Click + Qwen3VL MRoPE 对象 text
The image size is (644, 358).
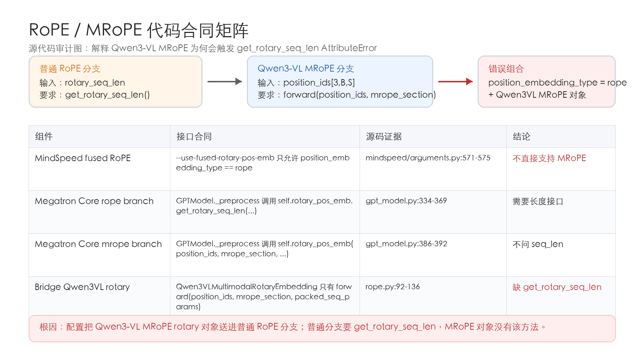pos(537,95)
